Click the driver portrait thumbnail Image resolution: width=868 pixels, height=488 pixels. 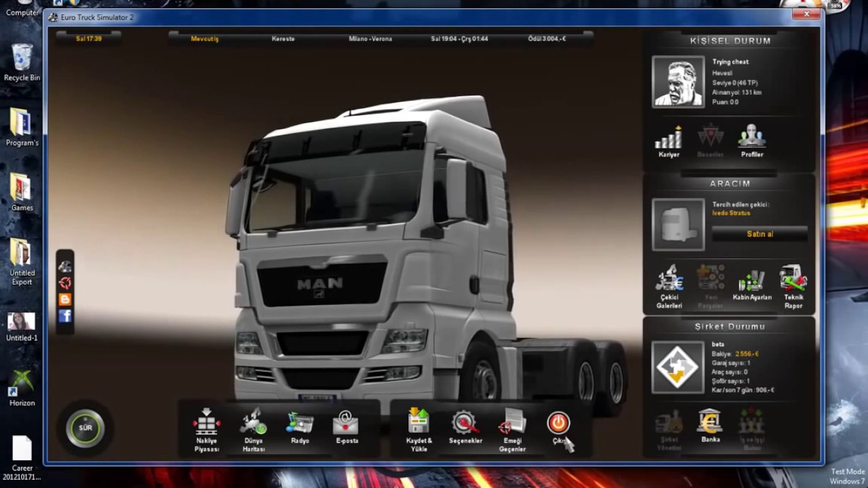[x=678, y=81]
